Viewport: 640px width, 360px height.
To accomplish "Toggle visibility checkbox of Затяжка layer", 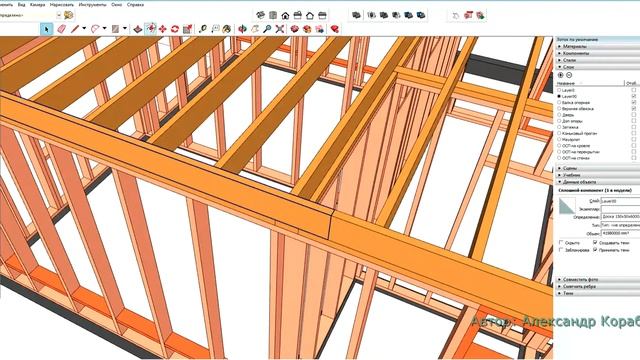I will [x=633, y=127].
